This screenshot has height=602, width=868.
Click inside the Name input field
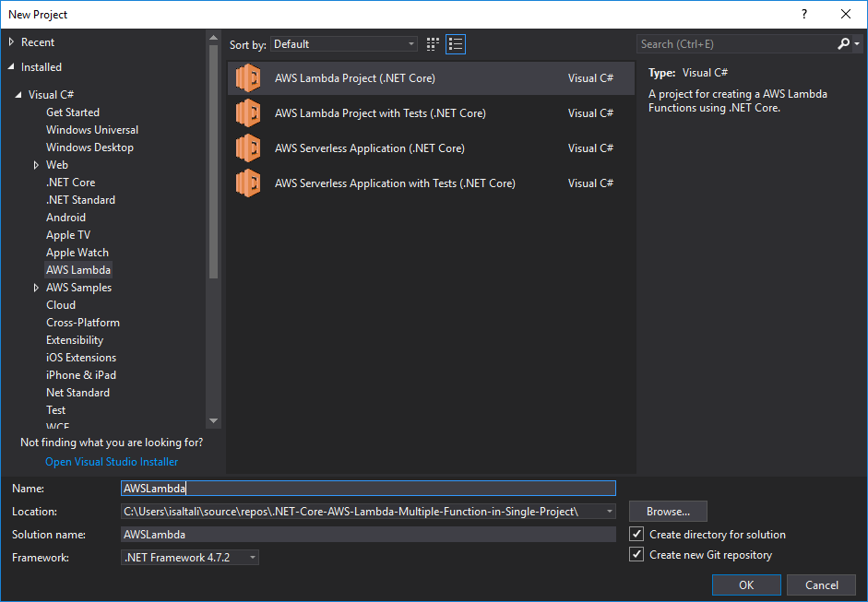pos(369,488)
